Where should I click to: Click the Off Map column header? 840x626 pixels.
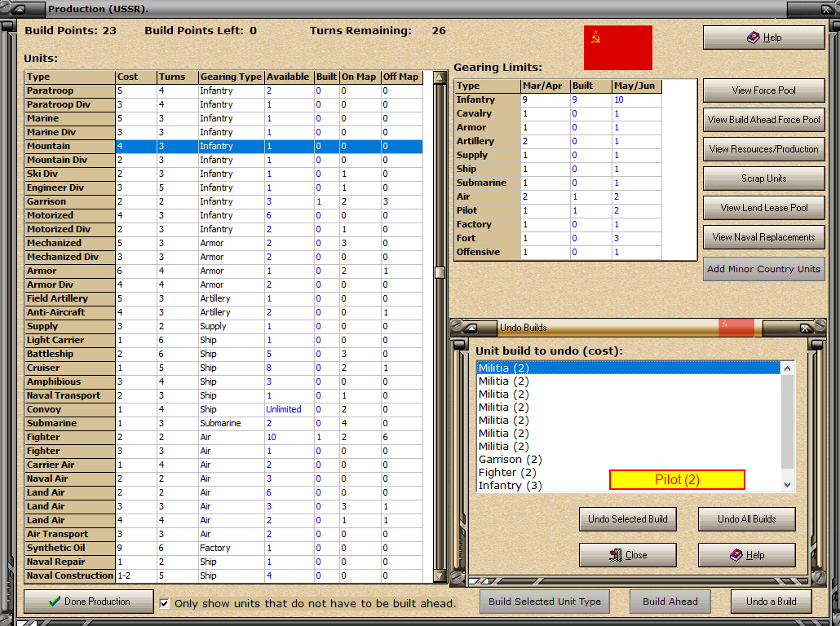click(401, 77)
